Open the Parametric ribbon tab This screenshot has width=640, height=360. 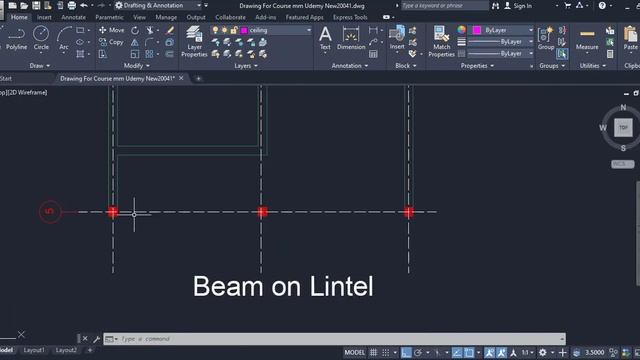point(109,17)
